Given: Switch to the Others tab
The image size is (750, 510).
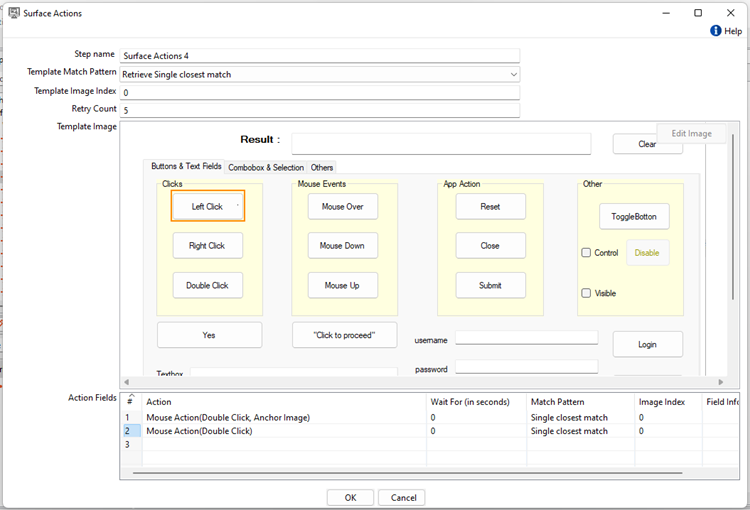Looking at the screenshot, I should [322, 167].
